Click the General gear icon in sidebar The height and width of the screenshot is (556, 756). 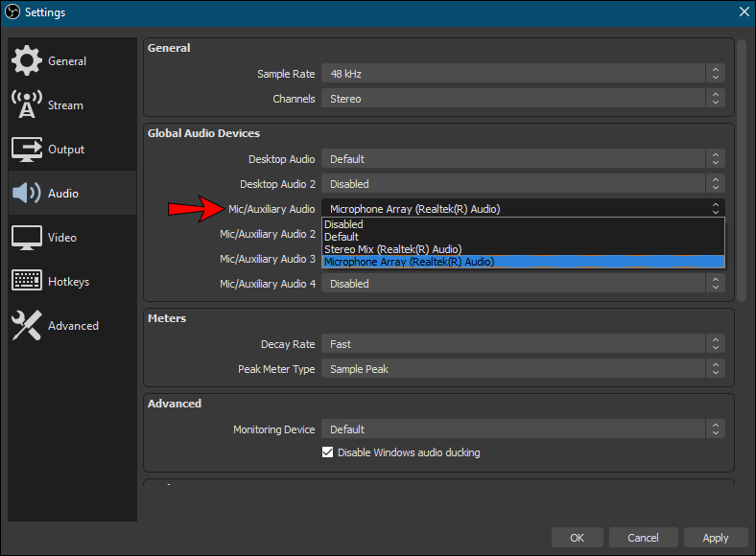click(26, 61)
